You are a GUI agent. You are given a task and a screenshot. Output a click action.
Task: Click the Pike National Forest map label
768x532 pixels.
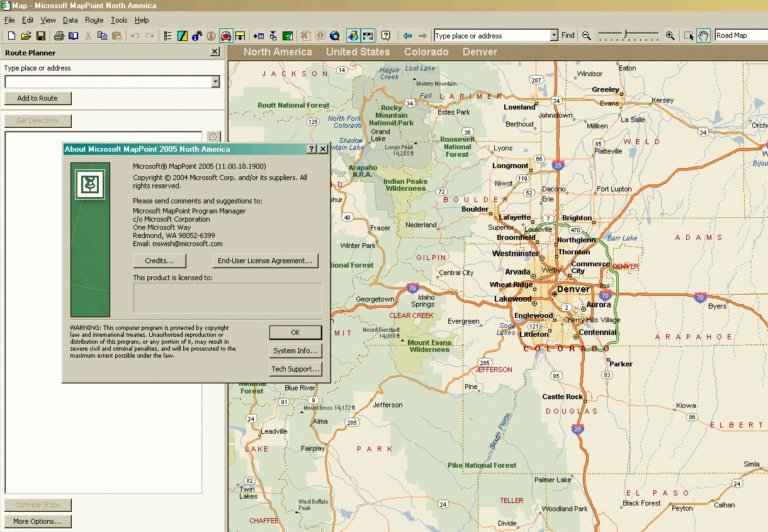click(x=482, y=465)
